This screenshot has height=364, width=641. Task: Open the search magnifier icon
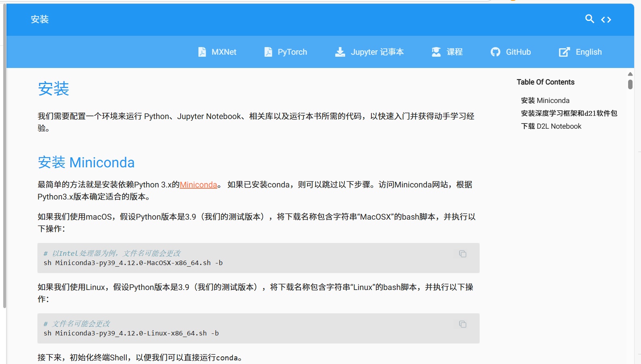pos(589,19)
